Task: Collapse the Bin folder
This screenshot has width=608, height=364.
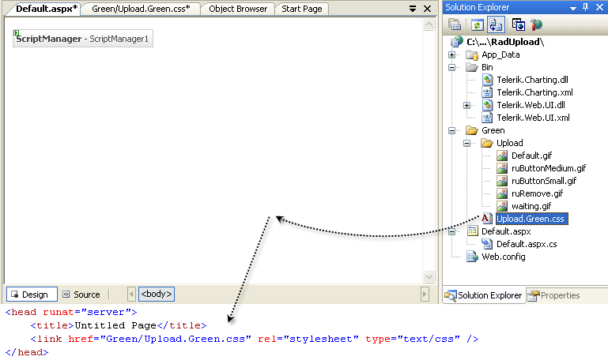Action: click(x=452, y=67)
